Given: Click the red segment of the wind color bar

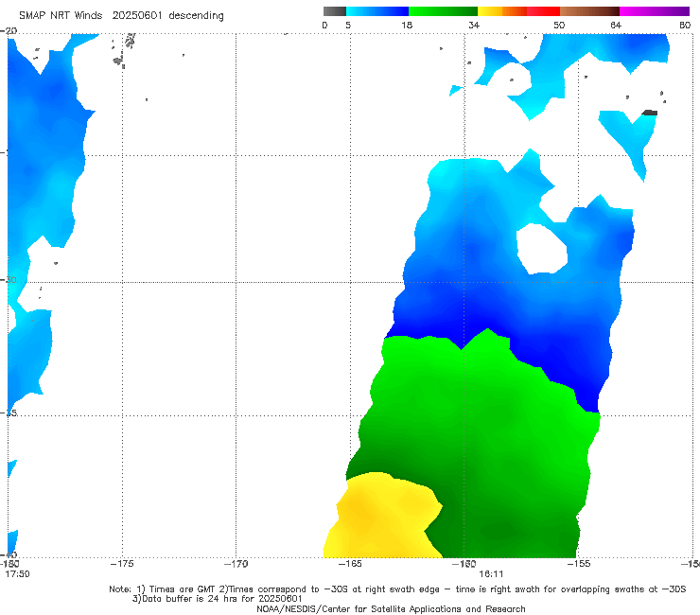Looking at the screenshot, I should [543, 11].
